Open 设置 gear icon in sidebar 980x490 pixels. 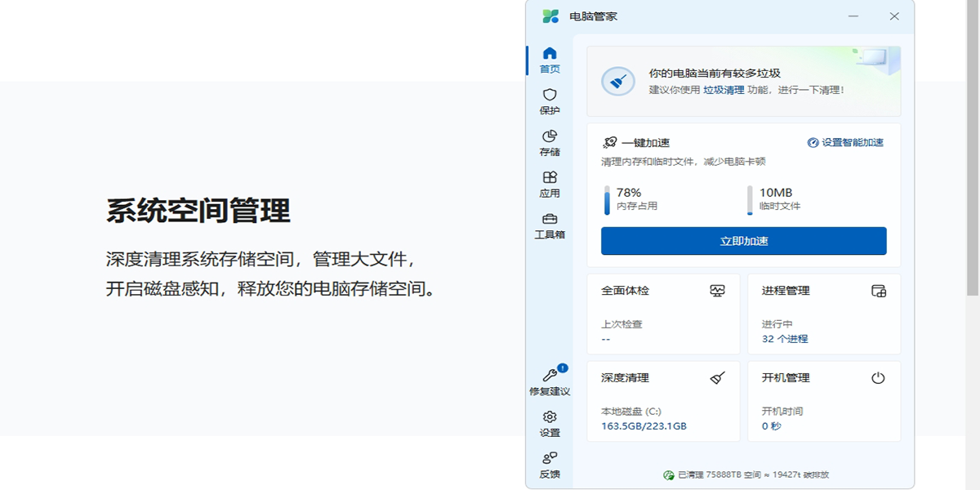(550, 417)
